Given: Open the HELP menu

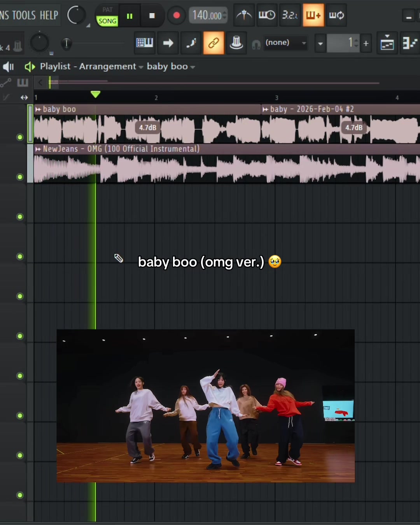Looking at the screenshot, I should point(49,15).
